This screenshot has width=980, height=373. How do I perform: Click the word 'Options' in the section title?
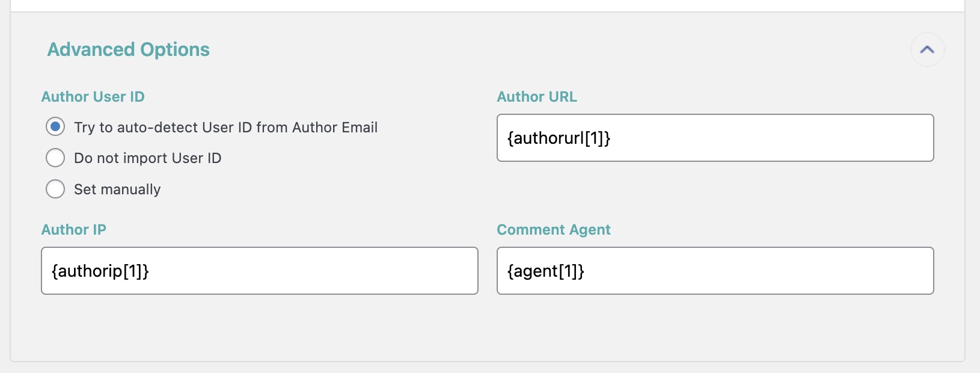[174, 49]
